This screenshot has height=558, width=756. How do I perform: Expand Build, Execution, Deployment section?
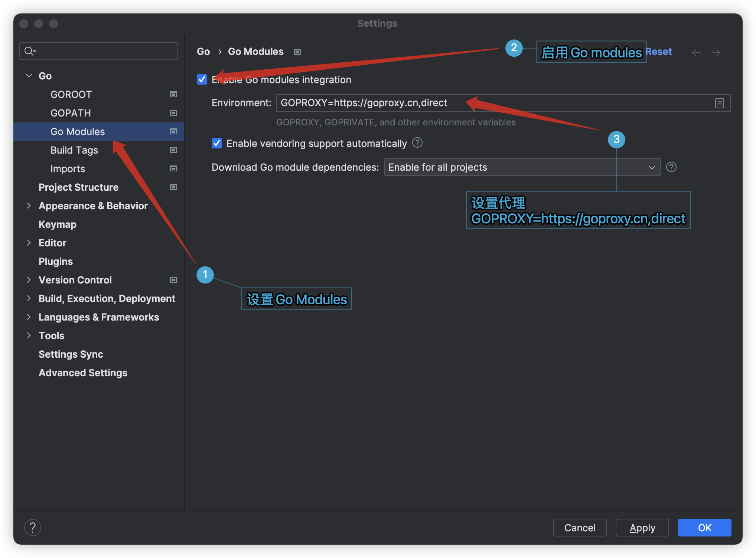point(29,298)
